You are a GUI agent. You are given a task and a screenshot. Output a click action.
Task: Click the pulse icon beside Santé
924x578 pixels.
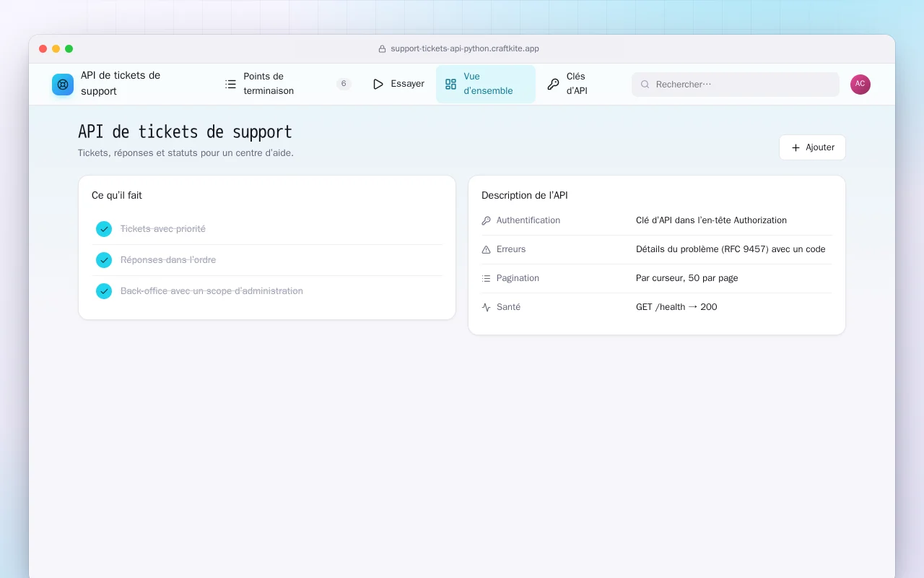click(x=486, y=307)
